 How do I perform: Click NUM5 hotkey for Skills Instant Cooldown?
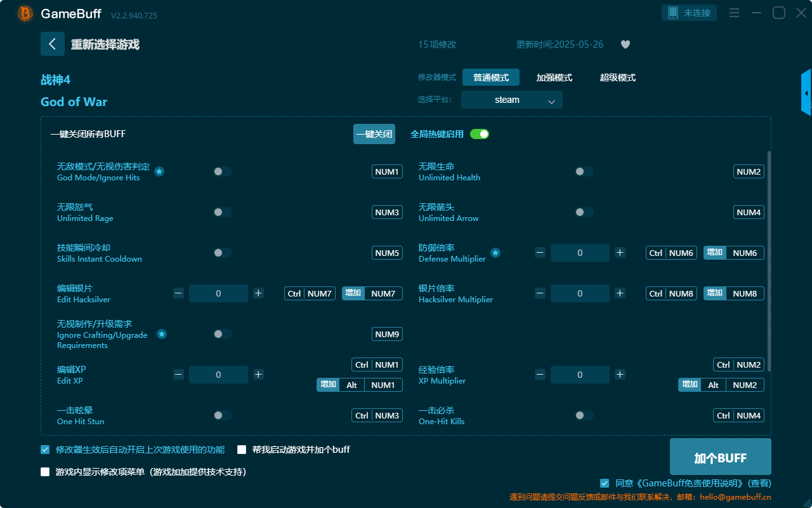[x=387, y=253]
